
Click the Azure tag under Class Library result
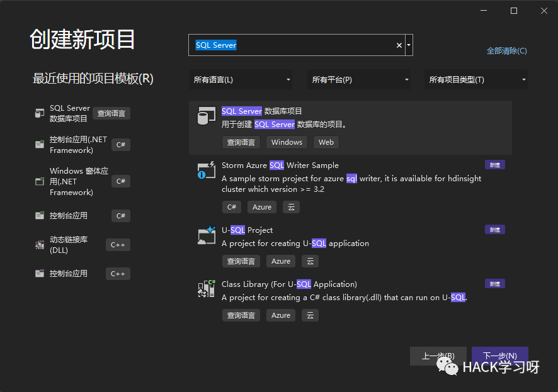(x=281, y=315)
